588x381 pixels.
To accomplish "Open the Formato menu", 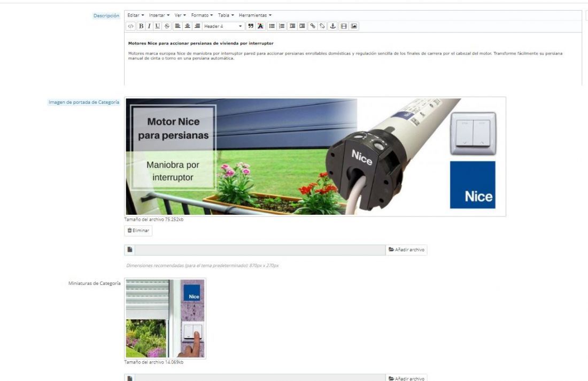I will pos(202,15).
